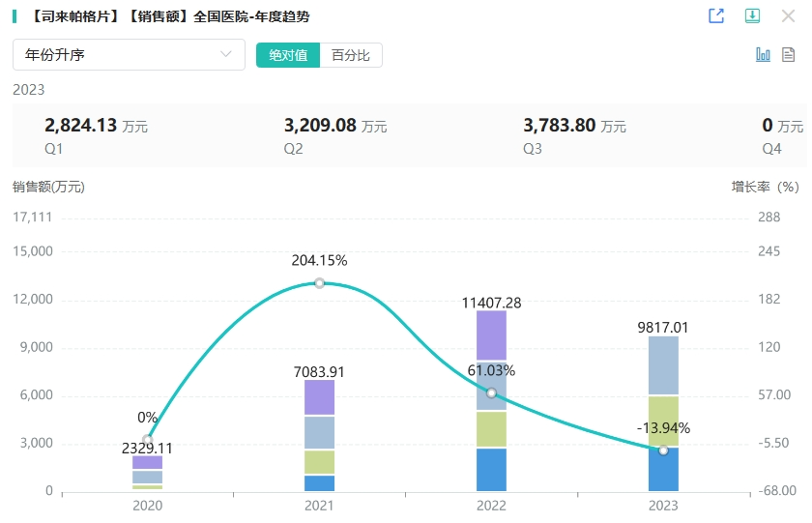Click the Q1 sales figure 2,824.13

(81, 125)
